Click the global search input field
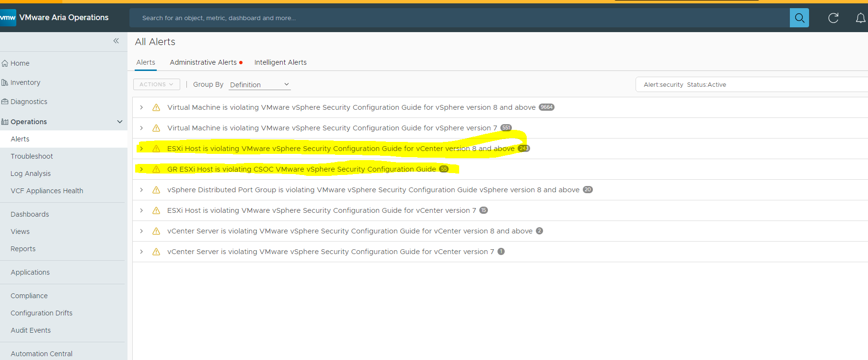 point(455,18)
